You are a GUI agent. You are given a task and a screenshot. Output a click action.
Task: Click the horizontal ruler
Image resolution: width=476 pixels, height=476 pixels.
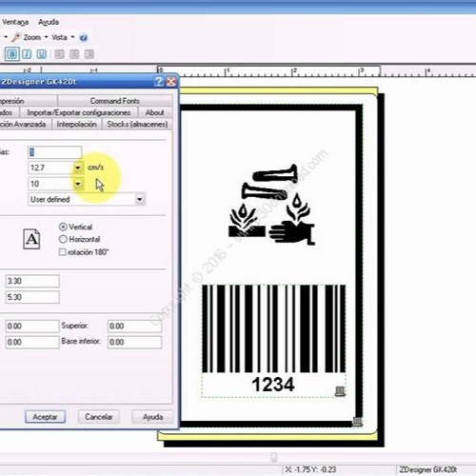[238, 70]
